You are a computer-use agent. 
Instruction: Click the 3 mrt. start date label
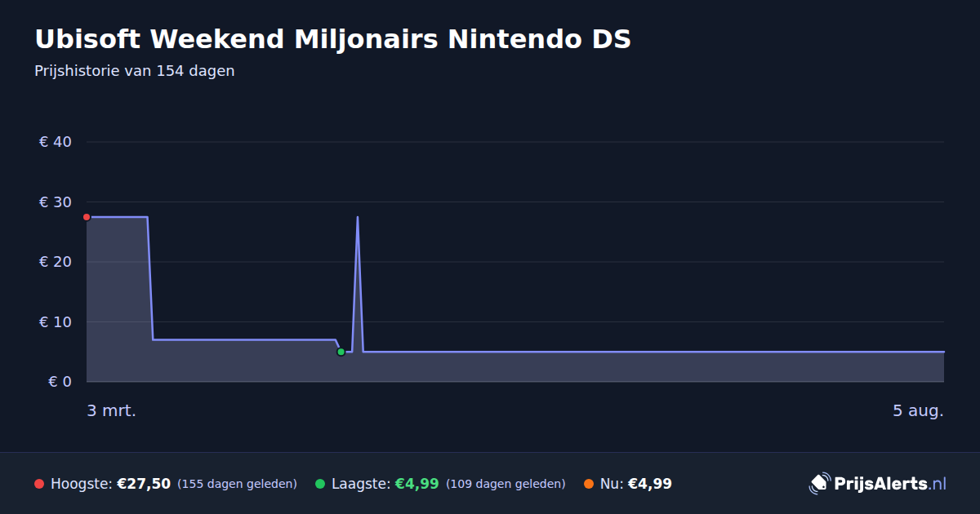coord(112,410)
